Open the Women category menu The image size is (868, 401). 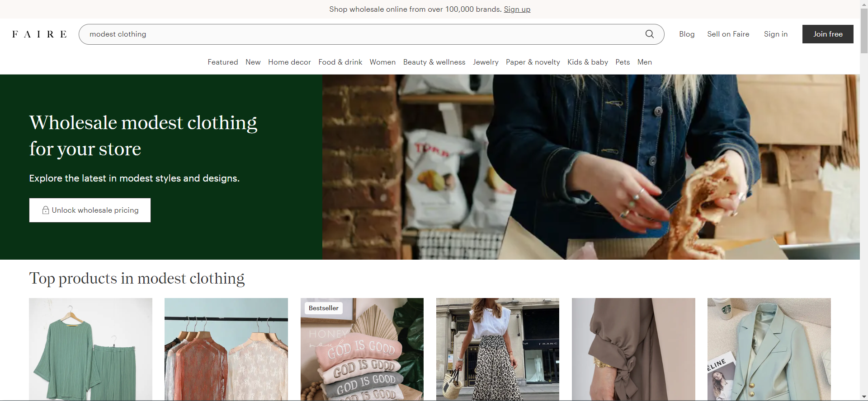pyautogui.click(x=382, y=62)
